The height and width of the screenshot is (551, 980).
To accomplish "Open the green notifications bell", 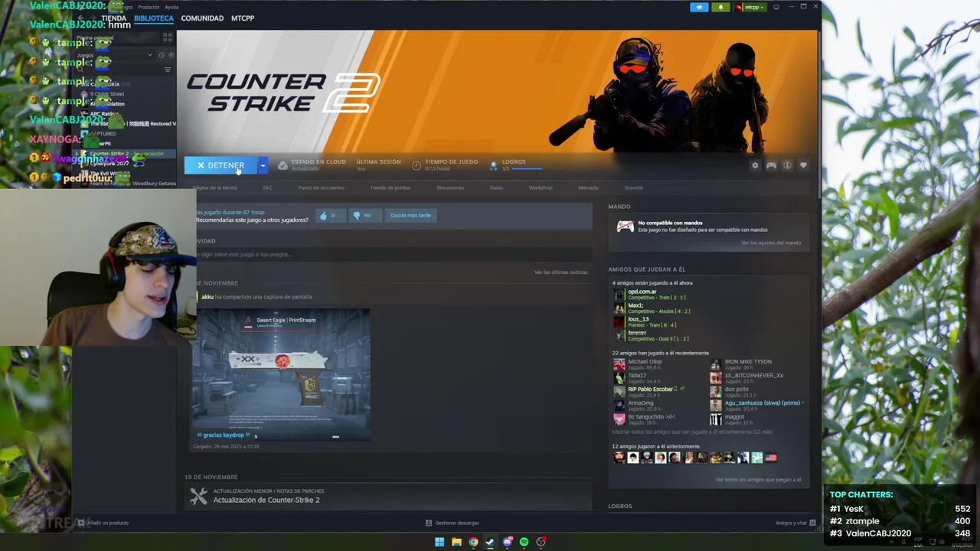I will (720, 7).
